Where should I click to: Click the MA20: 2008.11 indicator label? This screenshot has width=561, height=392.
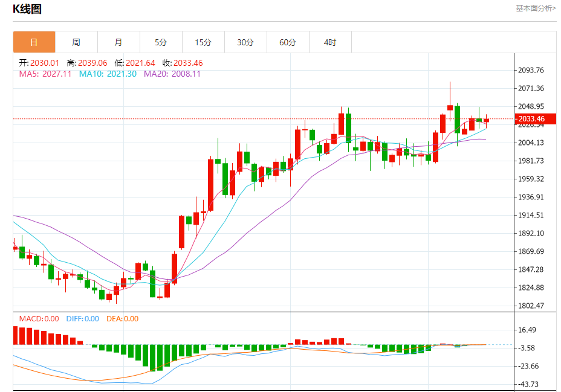172,74
